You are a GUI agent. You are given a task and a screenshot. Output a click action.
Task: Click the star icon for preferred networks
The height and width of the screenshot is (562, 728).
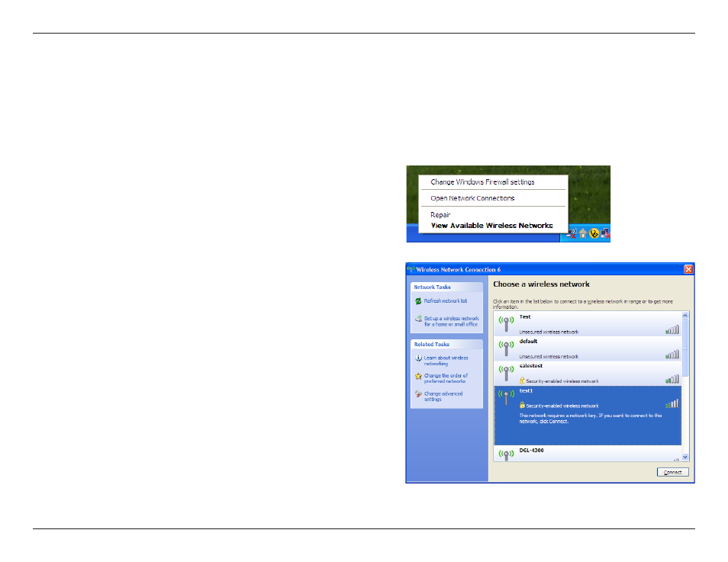[418, 376]
